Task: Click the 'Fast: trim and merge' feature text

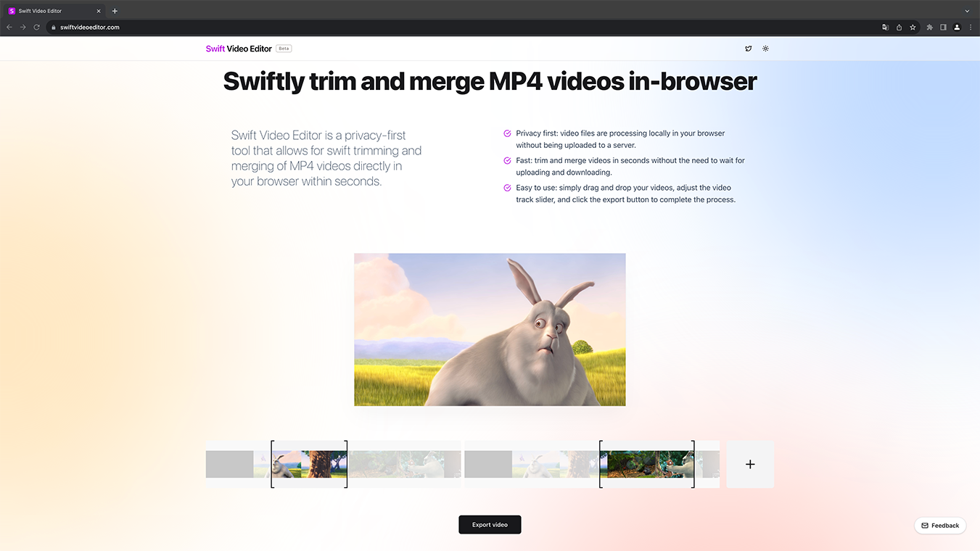Action: tap(630, 166)
